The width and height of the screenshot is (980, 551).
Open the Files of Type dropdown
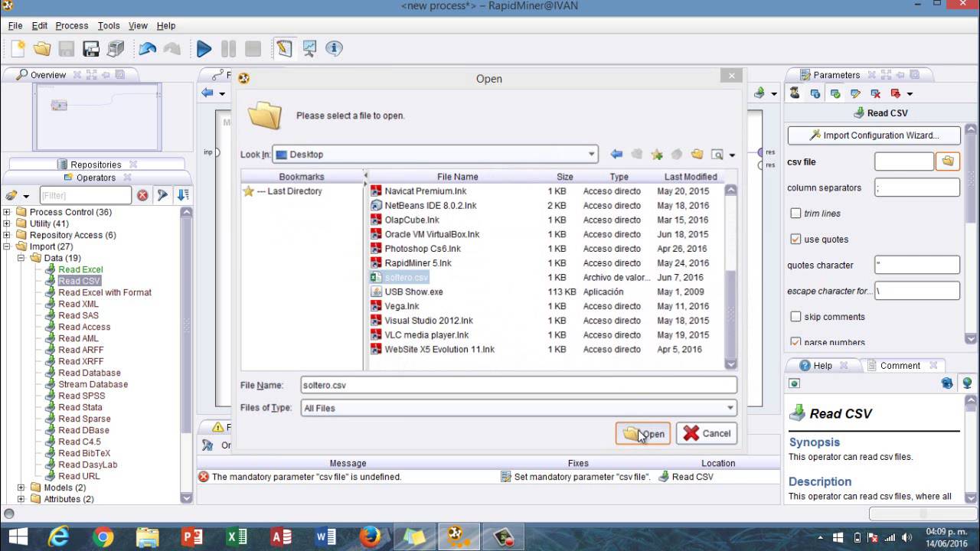point(730,408)
